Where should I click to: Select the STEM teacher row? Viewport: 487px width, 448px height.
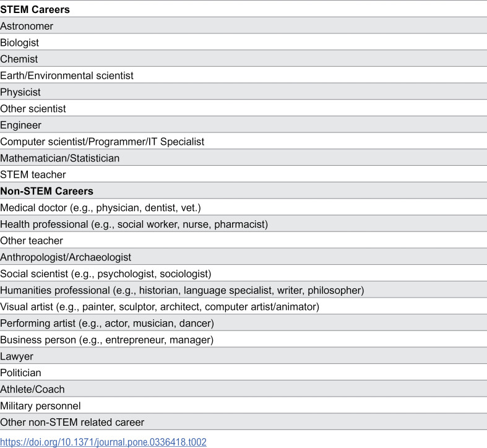(x=244, y=174)
